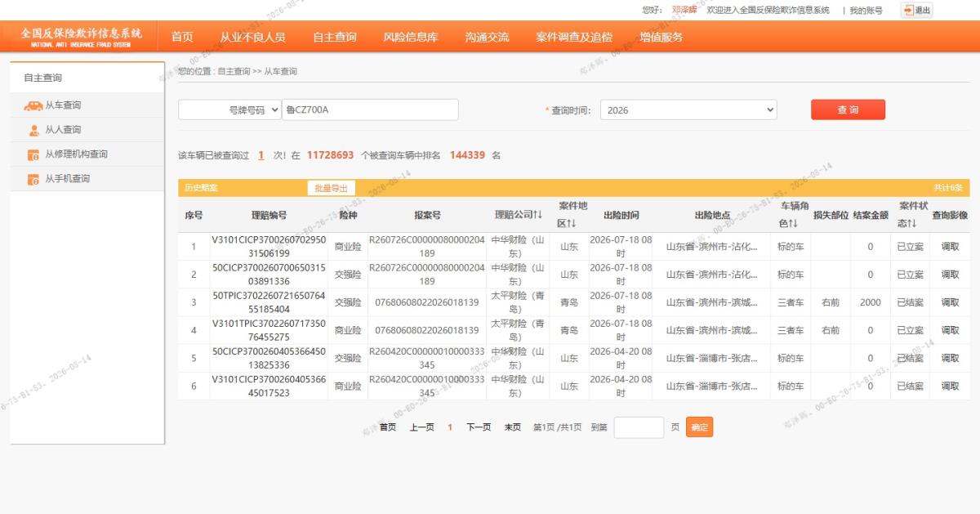Image resolution: width=980 pixels, height=514 pixels.
Task: Open the 自主查询 top menu
Action: click(x=335, y=37)
